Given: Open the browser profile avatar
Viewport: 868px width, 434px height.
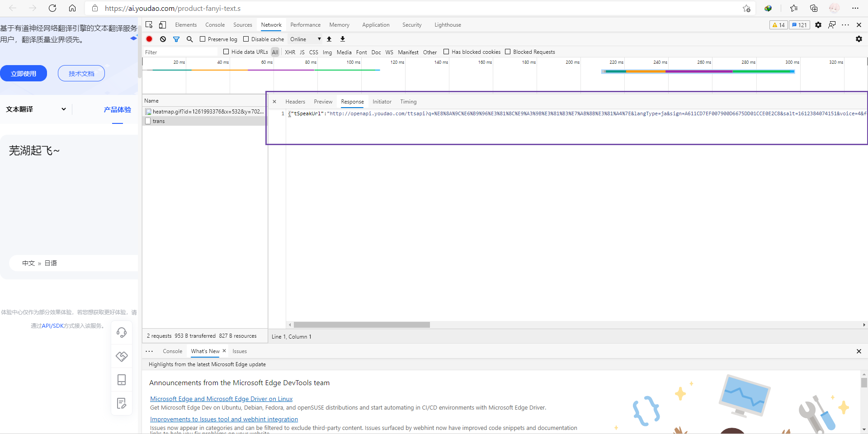Looking at the screenshot, I should coord(834,8).
